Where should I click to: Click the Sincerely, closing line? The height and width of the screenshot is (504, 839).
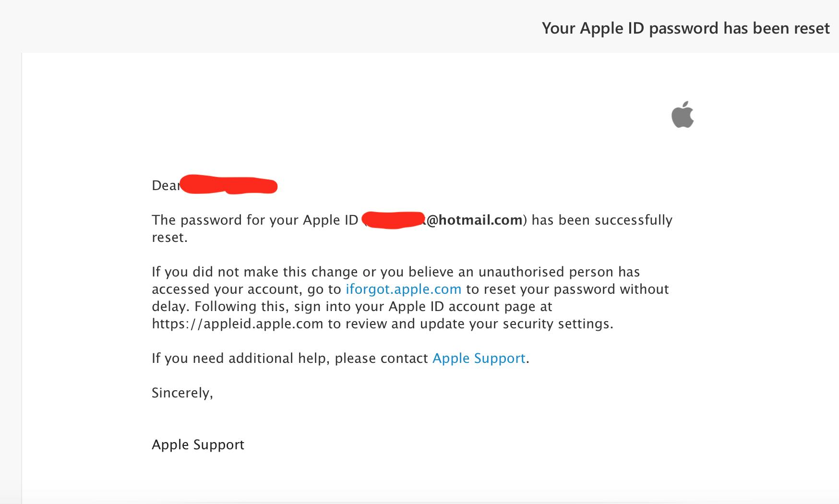pyautogui.click(x=182, y=393)
